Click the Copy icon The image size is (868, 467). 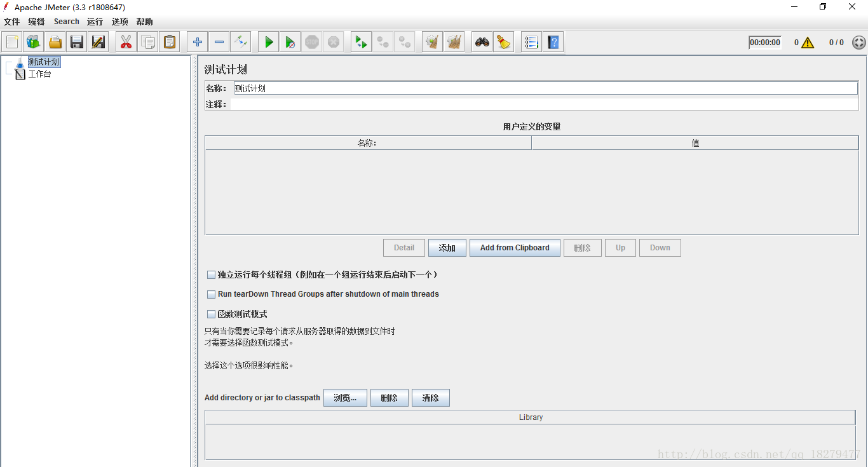click(147, 42)
